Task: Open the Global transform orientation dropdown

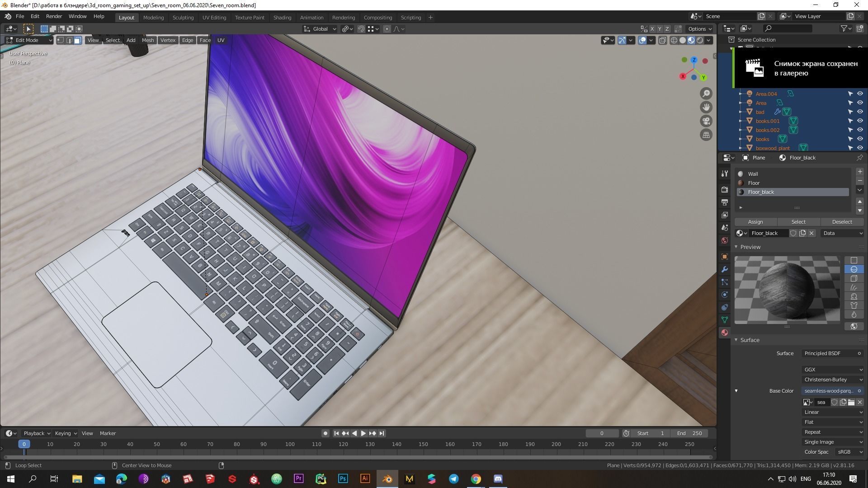Action: click(320, 29)
